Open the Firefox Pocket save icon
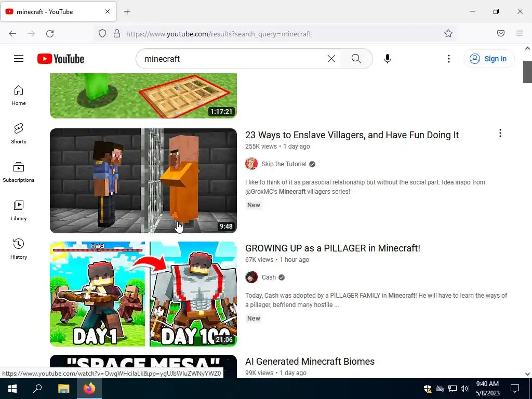532x399 pixels. coord(501,33)
